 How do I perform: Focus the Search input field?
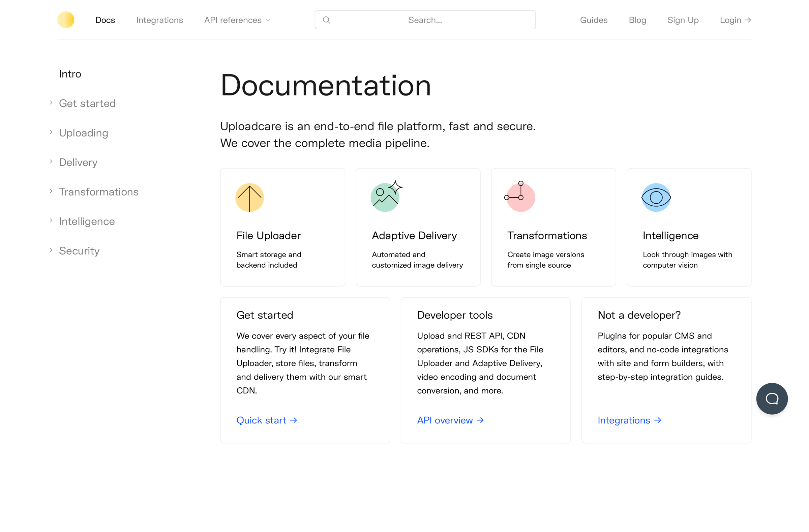425,20
